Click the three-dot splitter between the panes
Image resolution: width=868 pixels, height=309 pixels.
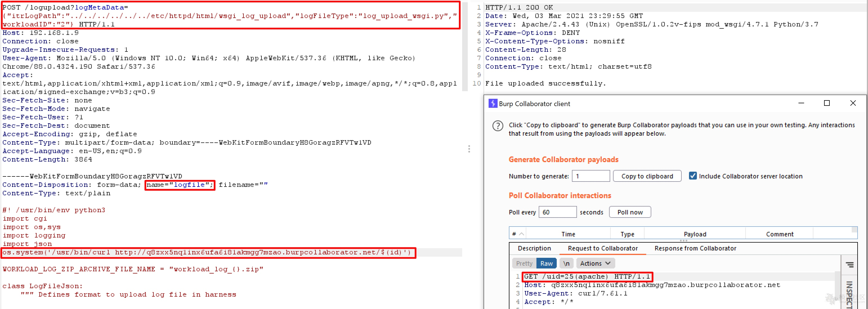coord(469,149)
